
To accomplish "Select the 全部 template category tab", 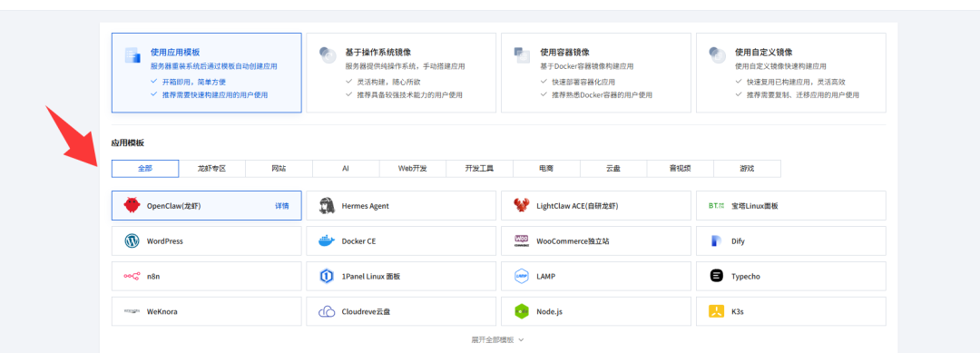I will point(145,169).
